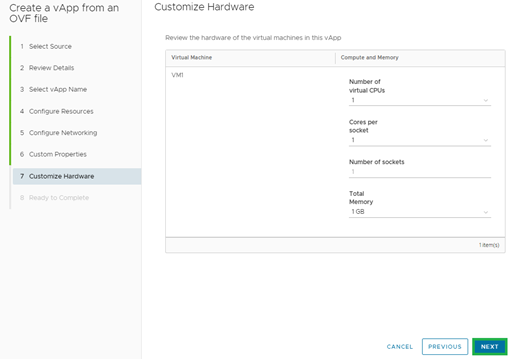Click the chevron arrow beside 1 GB
Viewport: 528px width, 360px height.
[486, 212]
